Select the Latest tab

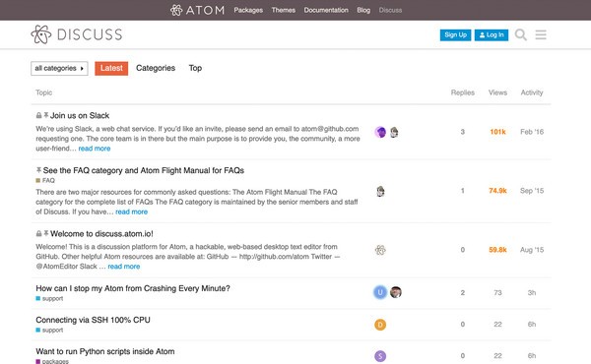tap(111, 68)
